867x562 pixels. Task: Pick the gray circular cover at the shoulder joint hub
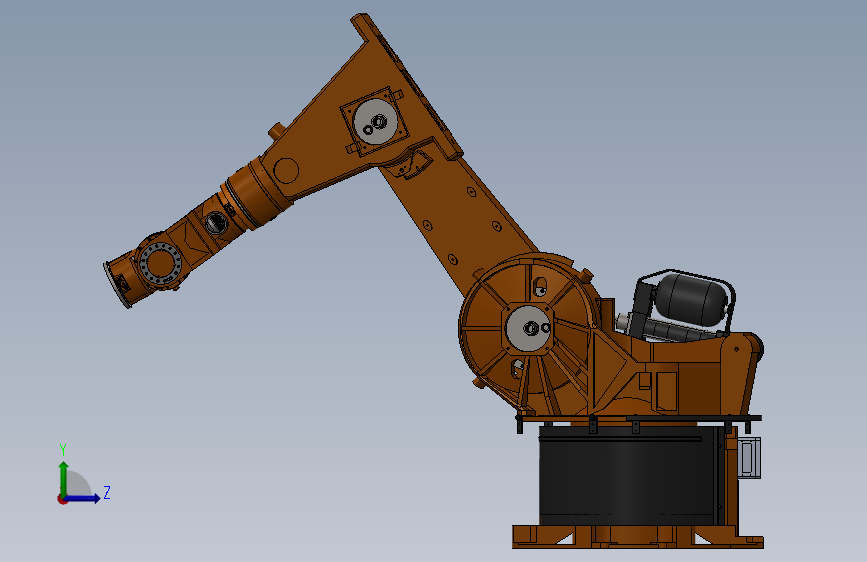click(529, 329)
